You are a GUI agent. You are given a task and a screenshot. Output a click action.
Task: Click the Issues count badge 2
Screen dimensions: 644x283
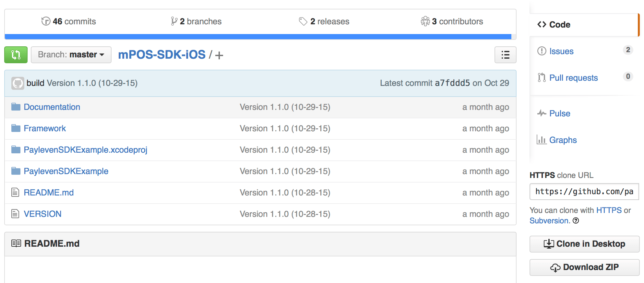click(628, 50)
